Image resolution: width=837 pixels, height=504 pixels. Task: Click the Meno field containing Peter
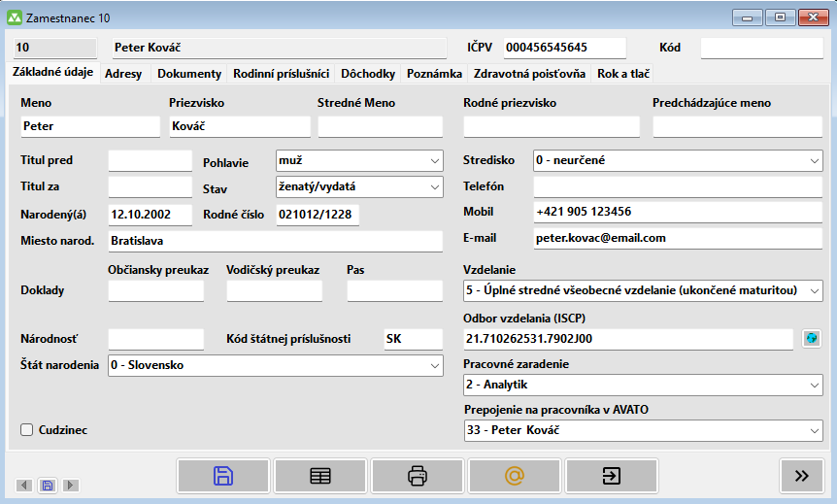point(90,126)
